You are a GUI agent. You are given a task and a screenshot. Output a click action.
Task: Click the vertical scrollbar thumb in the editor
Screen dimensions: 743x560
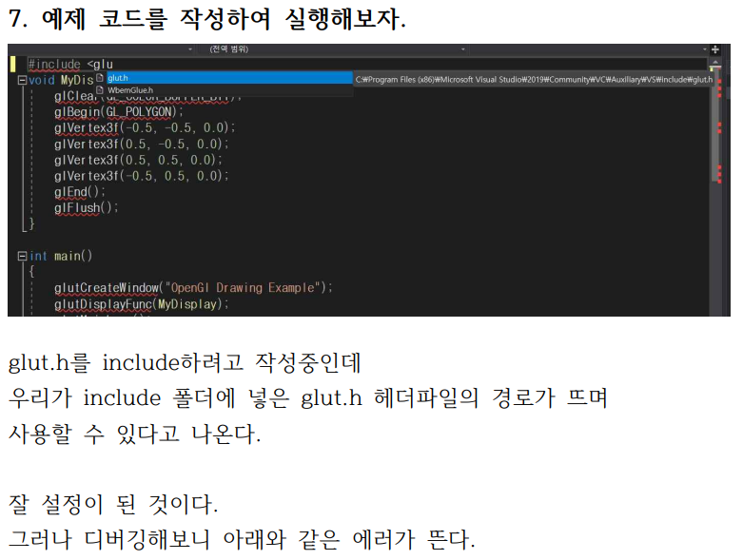715,126
